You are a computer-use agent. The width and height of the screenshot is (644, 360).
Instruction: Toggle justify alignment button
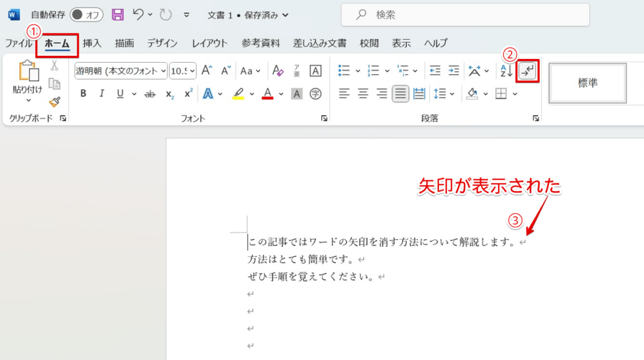click(x=400, y=94)
